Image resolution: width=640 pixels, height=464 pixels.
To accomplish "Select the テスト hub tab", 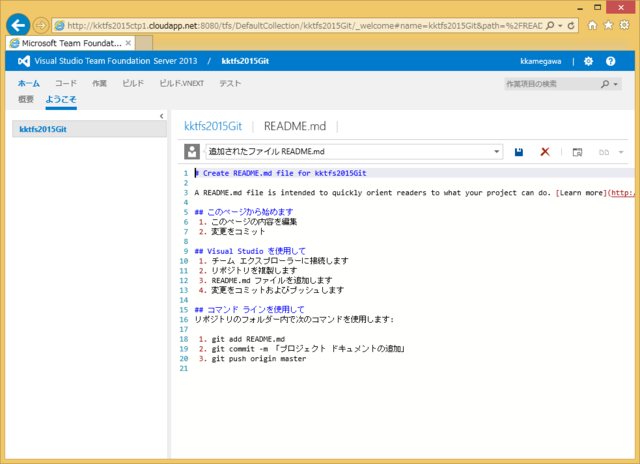I will click(230, 83).
